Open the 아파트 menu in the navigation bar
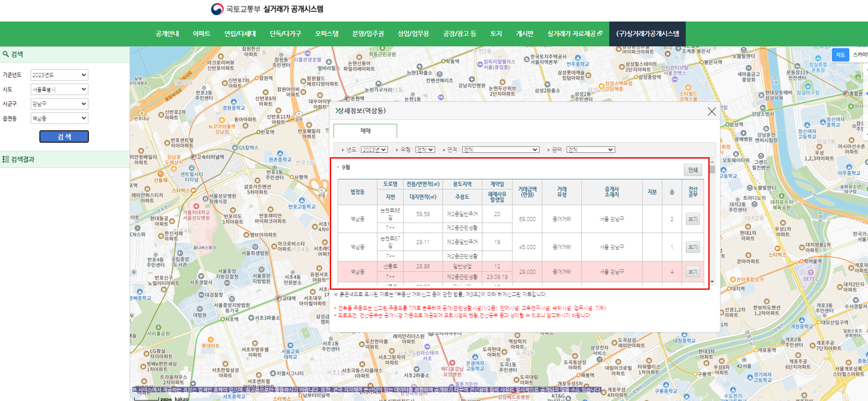Screen dimensions: 868x401 (202, 33)
